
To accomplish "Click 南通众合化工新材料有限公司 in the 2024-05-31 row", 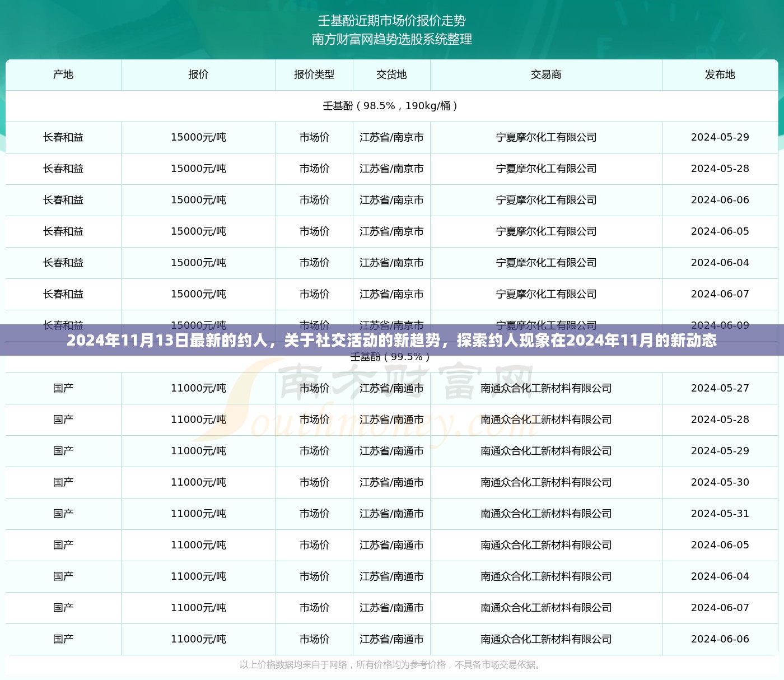I will tap(546, 514).
